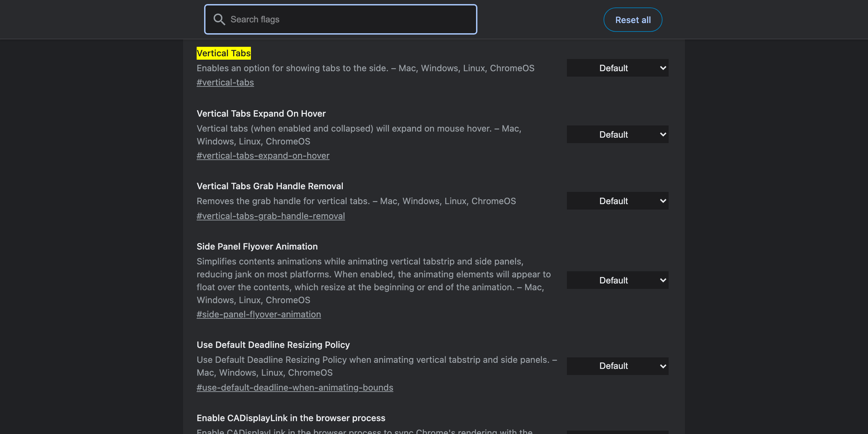This screenshot has width=868, height=434.
Task: Open the Vertical Tabs Expand On Hover dropdown
Action: 617,134
